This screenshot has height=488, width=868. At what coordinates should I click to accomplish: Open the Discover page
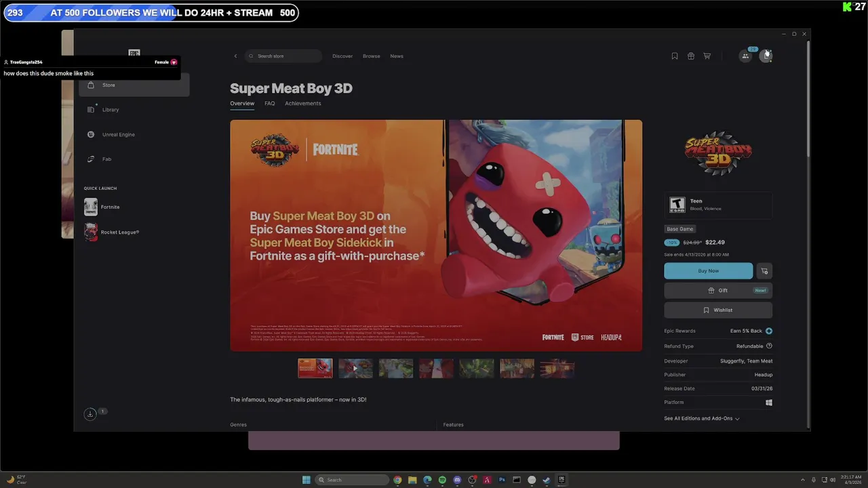coord(342,56)
